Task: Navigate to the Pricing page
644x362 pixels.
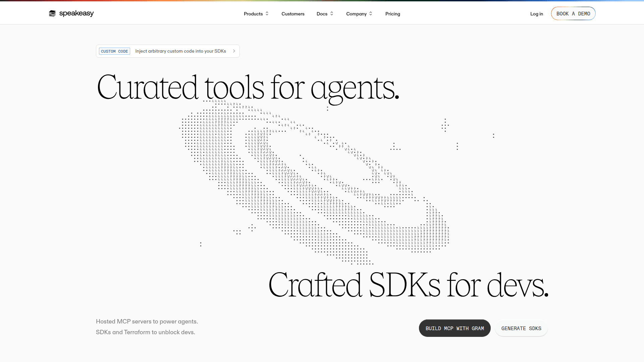Action: 392,14
